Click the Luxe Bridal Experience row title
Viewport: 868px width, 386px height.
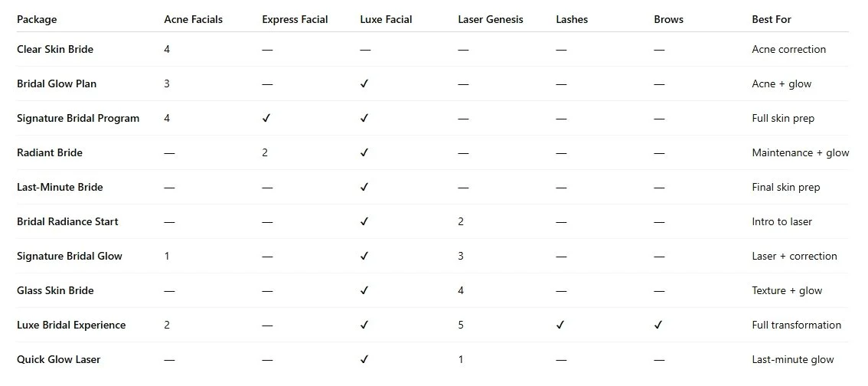(x=71, y=325)
